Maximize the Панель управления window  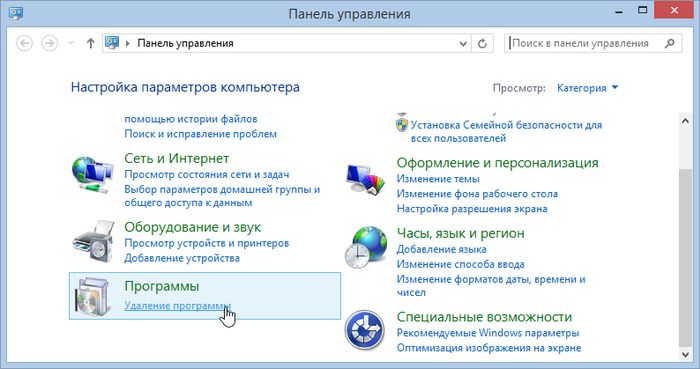(x=642, y=11)
